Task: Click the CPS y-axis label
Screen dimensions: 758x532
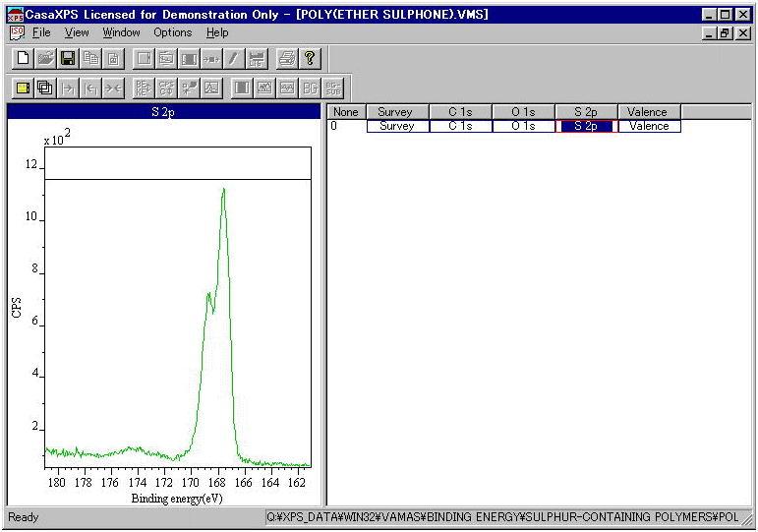Action: 17,308
